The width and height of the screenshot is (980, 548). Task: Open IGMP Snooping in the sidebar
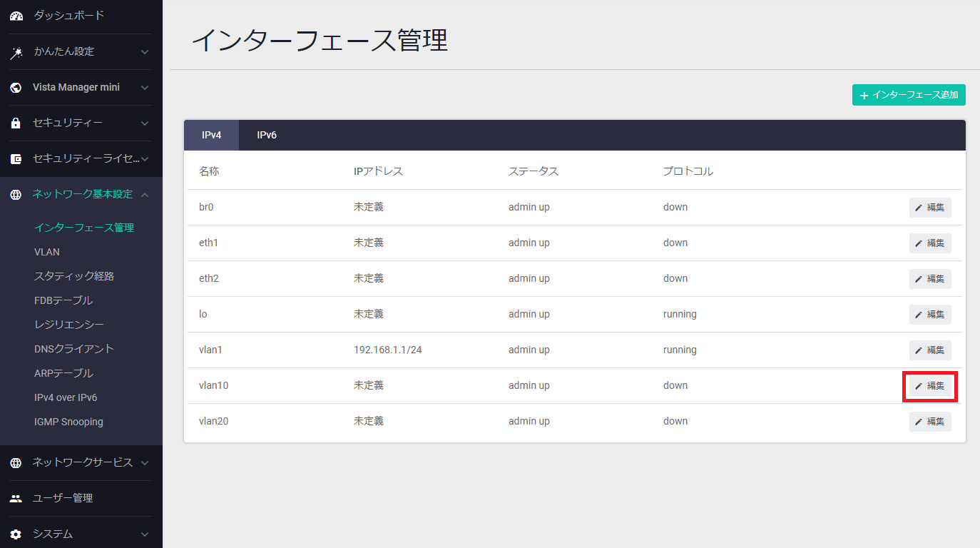tap(68, 422)
